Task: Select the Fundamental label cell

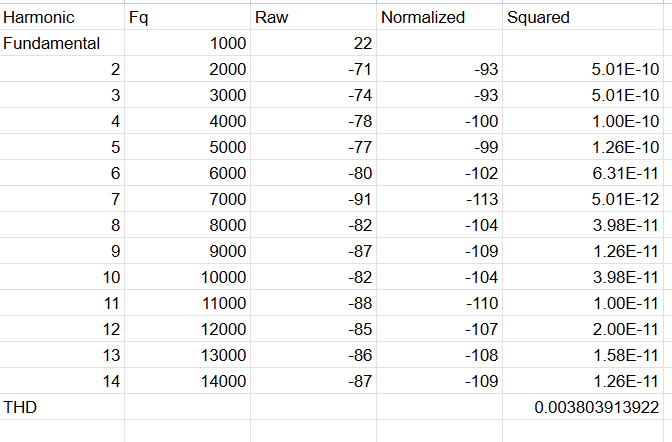Action: [x=62, y=43]
